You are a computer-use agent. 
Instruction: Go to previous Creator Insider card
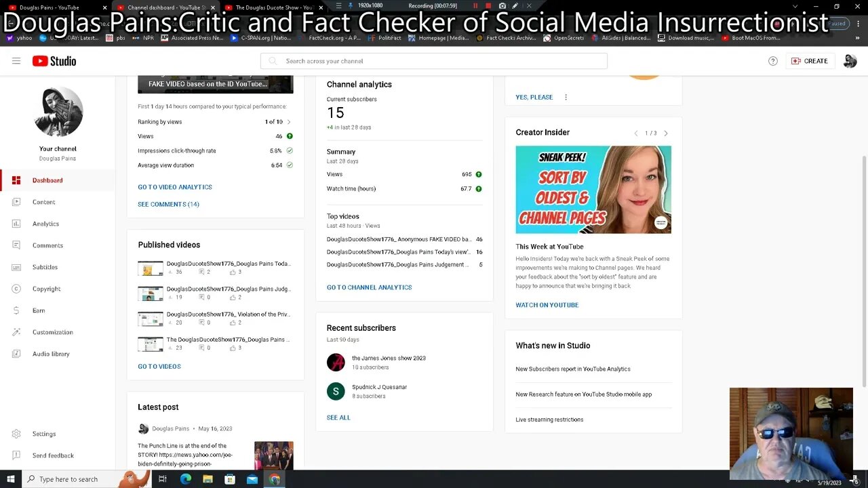[x=636, y=134]
